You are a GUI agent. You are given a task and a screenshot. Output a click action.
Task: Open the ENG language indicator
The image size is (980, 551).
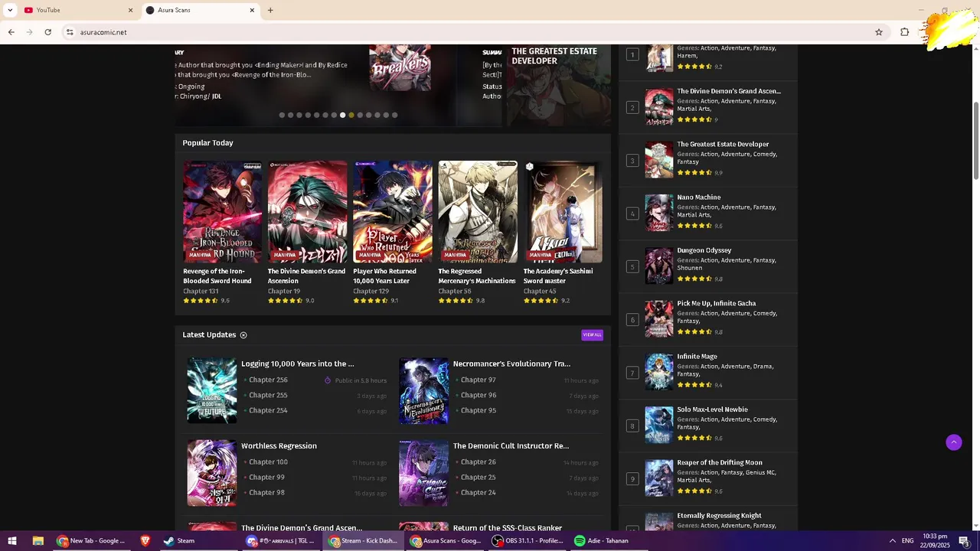(x=908, y=541)
